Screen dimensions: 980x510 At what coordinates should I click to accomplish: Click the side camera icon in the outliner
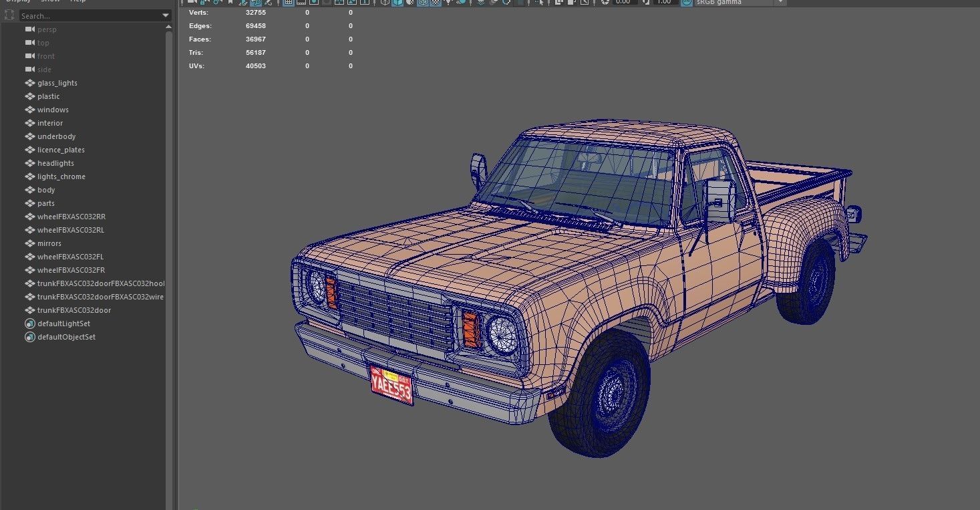click(x=29, y=70)
